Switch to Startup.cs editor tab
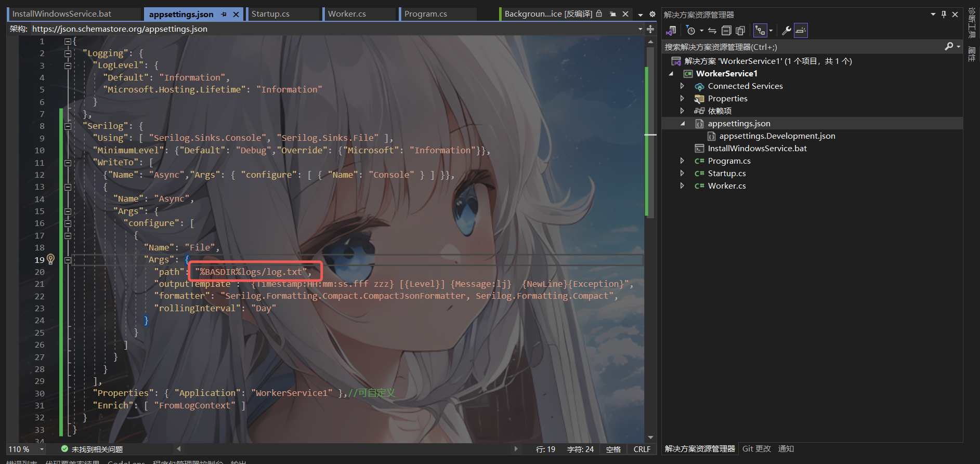The height and width of the screenshot is (464, 980). 284,14
